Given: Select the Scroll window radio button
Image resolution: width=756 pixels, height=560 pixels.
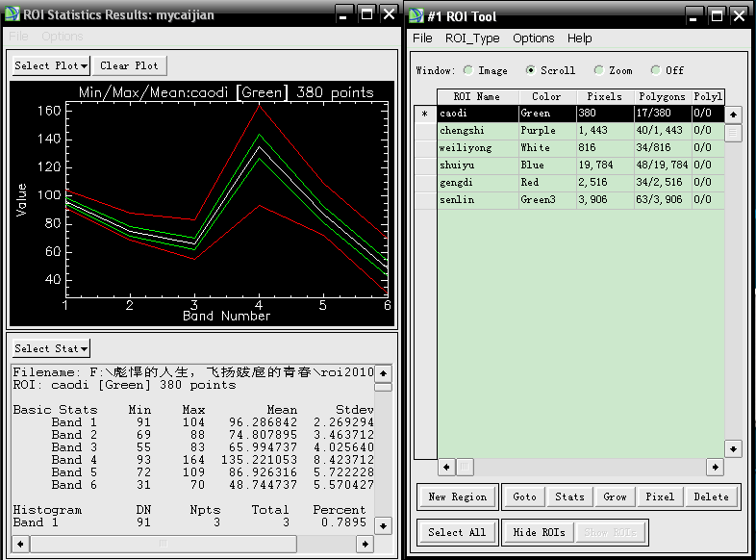Looking at the screenshot, I should point(530,70).
